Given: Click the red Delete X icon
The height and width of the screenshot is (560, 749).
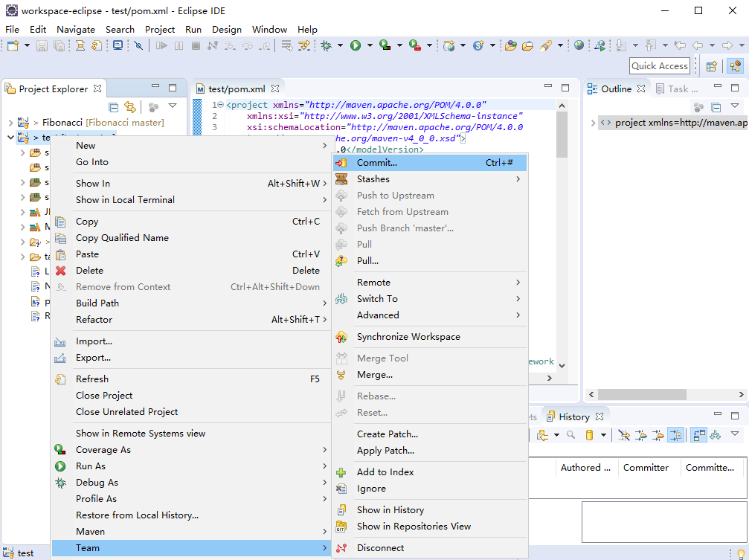Looking at the screenshot, I should coord(61,271).
